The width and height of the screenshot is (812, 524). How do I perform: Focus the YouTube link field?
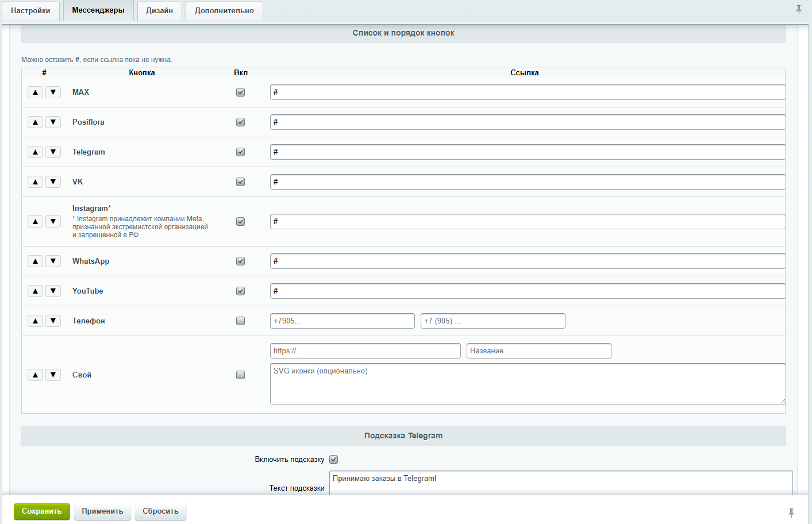[x=528, y=291]
